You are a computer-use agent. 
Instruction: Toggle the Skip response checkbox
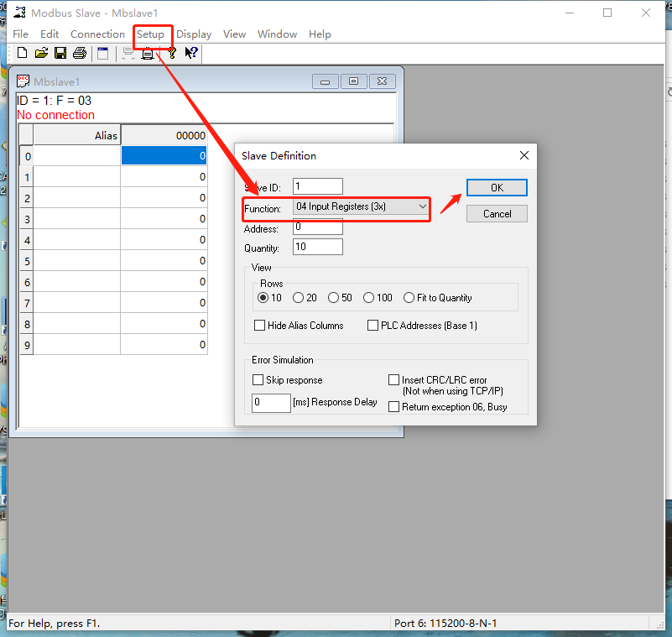[x=258, y=380]
